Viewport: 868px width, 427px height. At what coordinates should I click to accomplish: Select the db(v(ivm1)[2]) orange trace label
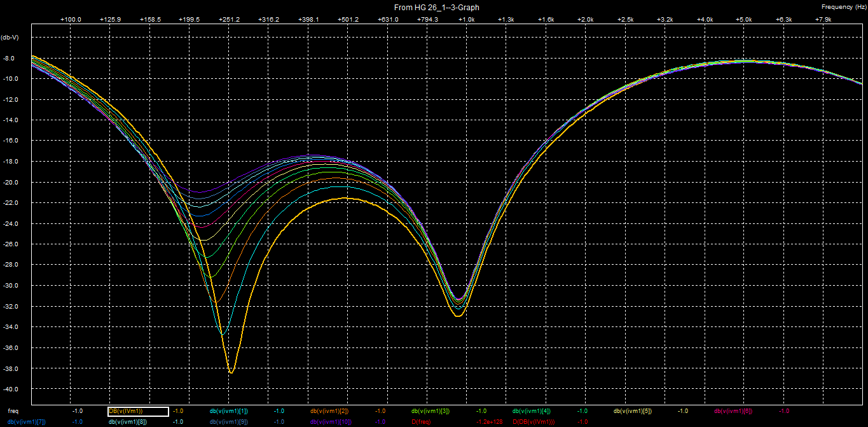[329, 411]
